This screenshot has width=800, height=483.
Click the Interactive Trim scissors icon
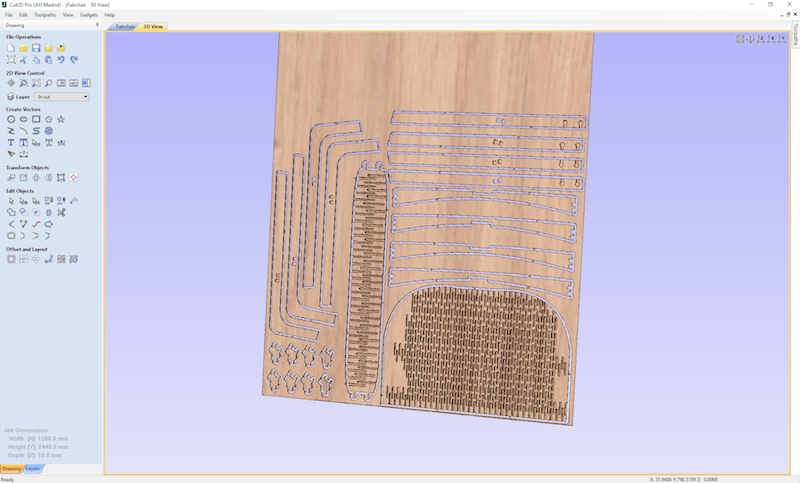point(61,212)
